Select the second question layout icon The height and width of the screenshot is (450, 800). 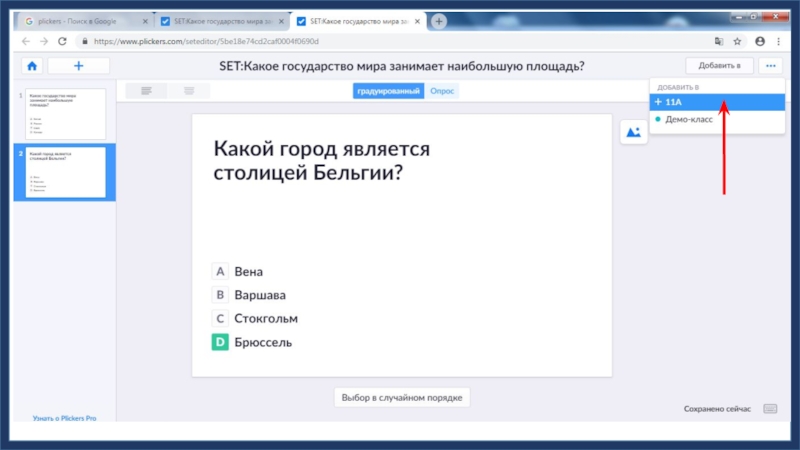188,91
